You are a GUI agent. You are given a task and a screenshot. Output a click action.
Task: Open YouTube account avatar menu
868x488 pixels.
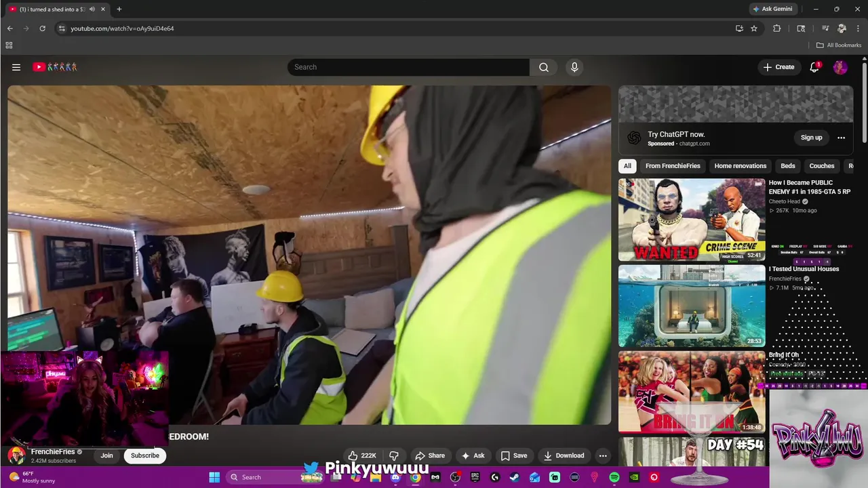[x=840, y=67]
